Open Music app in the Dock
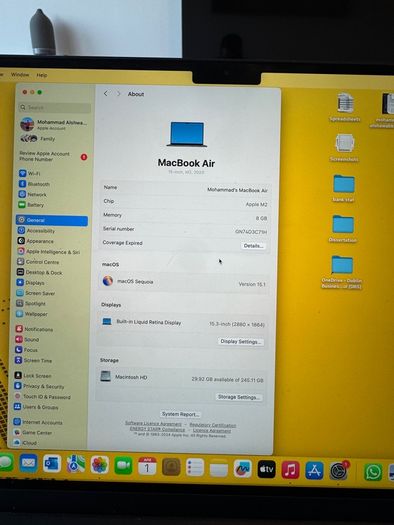 [290, 470]
